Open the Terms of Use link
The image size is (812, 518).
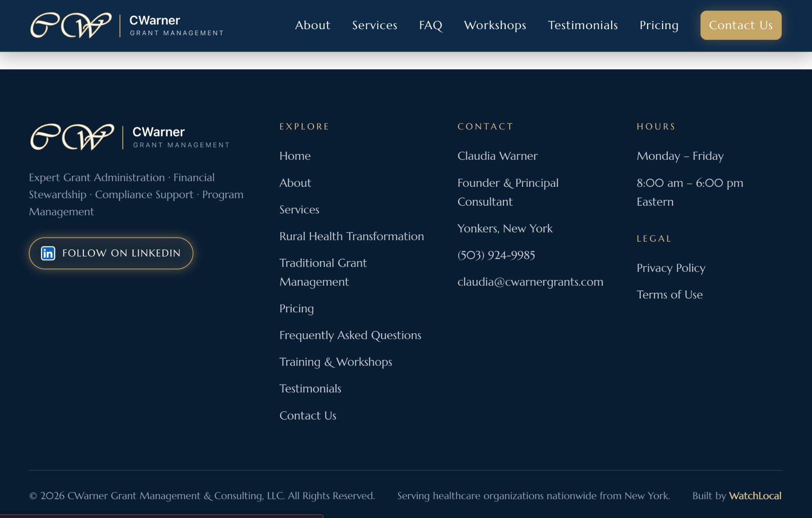(669, 294)
